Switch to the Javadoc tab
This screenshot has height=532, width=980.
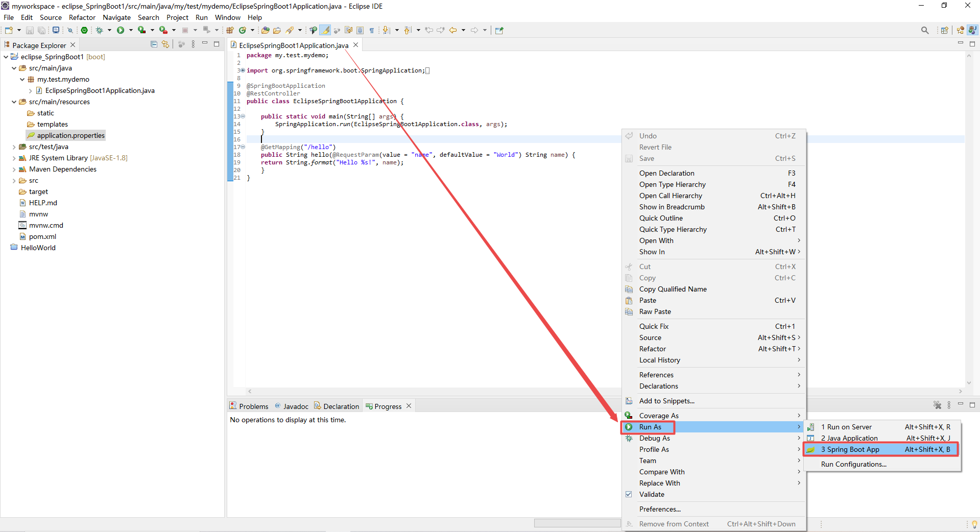[x=292, y=406]
